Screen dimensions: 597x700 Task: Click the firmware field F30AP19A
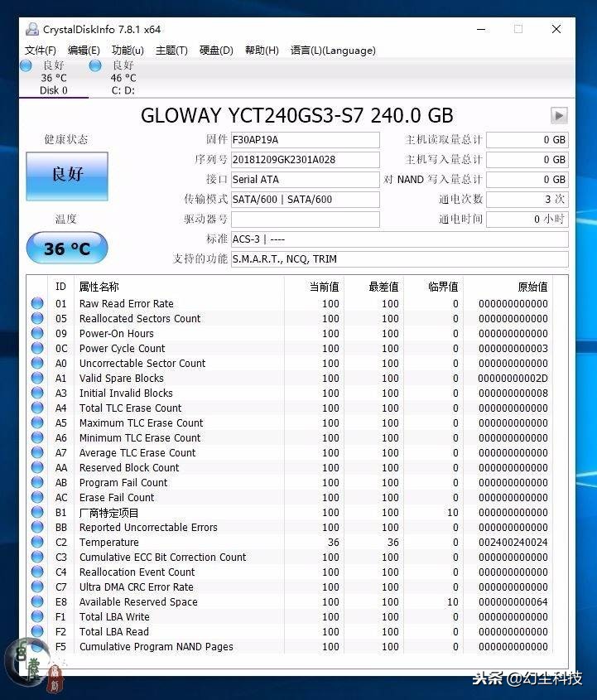[306, 140]
